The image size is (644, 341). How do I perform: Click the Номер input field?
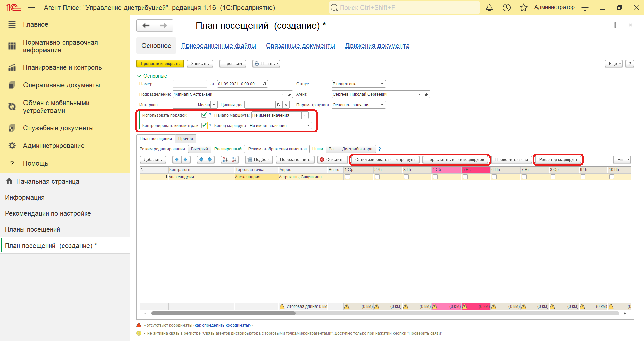click(190, 84)
